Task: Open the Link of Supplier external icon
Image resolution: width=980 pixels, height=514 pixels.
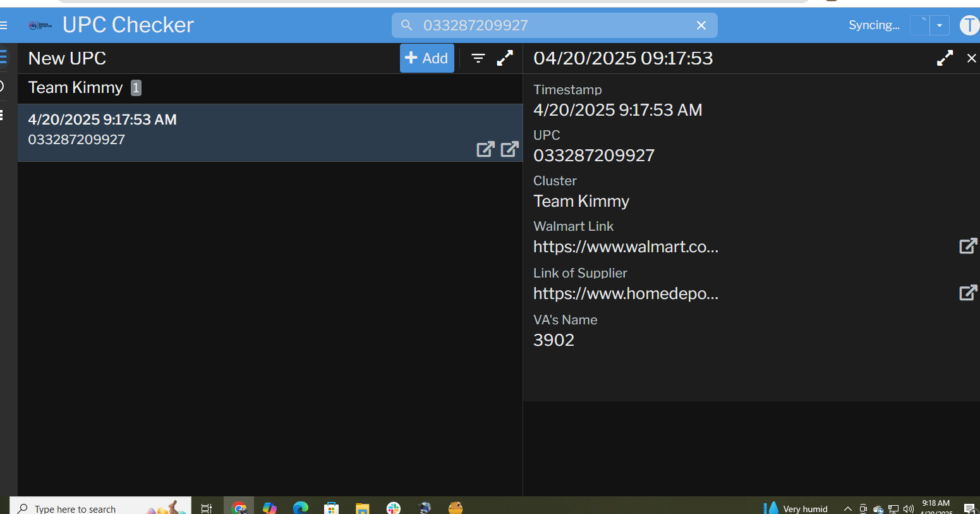Action: (967, 293)
